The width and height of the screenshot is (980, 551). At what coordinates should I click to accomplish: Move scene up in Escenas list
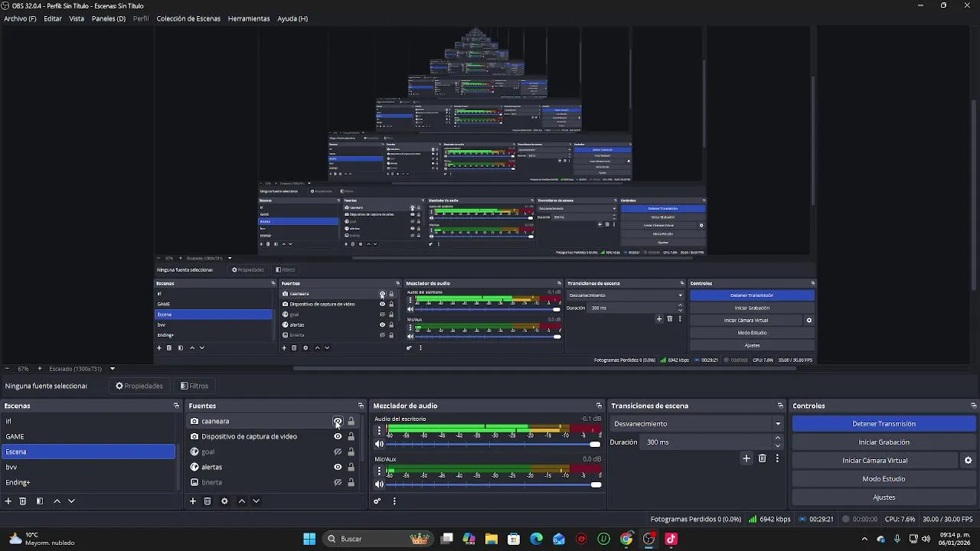click(x=57, y=501)
